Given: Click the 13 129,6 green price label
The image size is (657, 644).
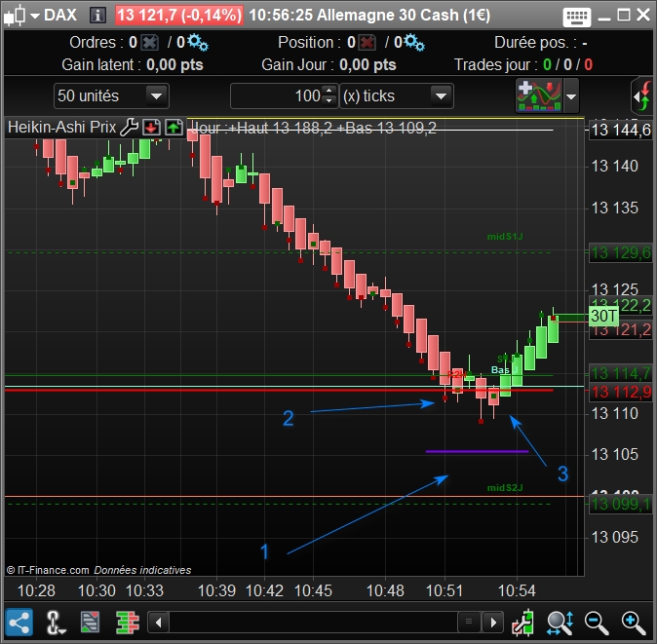Looking at the screenshot, I should 621,253.
